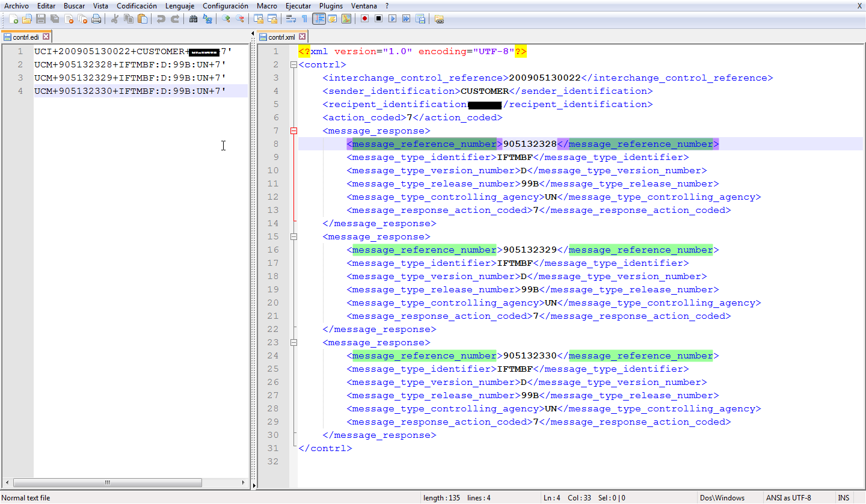This screenshot has width=866, height=504.
Task: Start recording a macro
Action: click(x=364, y=19)
